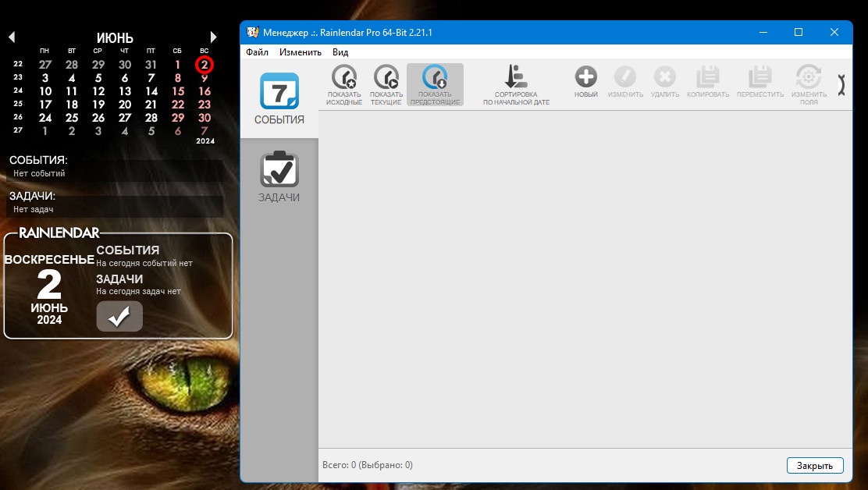Click the Копировать toolbar icon
The width and height of the screenshot is (868, 490).
[x=708, y=82]
